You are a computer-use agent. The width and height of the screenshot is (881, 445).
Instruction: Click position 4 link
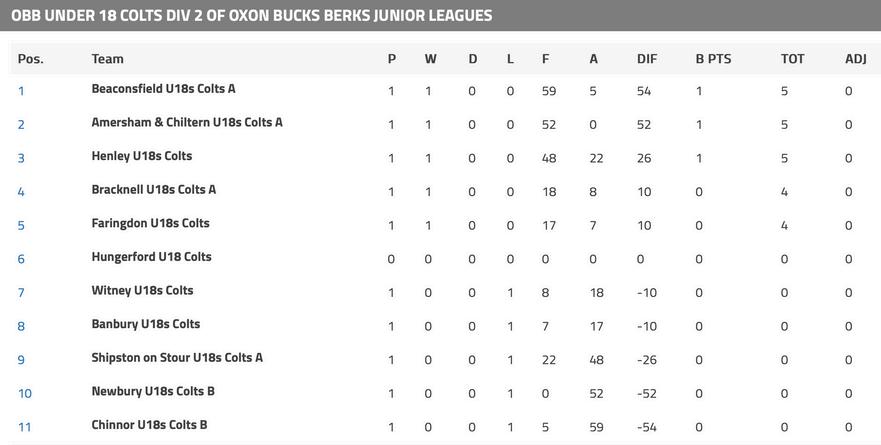click(x=21, y=192)
